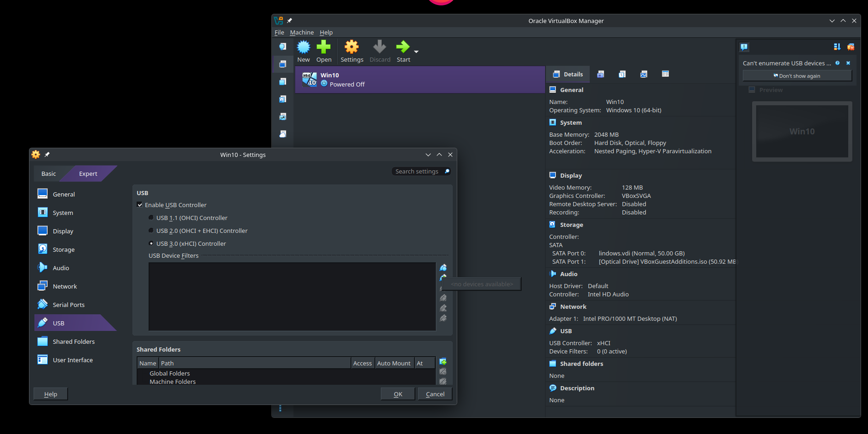Viewport: 868px width, 434px height.
Task: Click the help icon on USB warning
Action: click(837, 63)
